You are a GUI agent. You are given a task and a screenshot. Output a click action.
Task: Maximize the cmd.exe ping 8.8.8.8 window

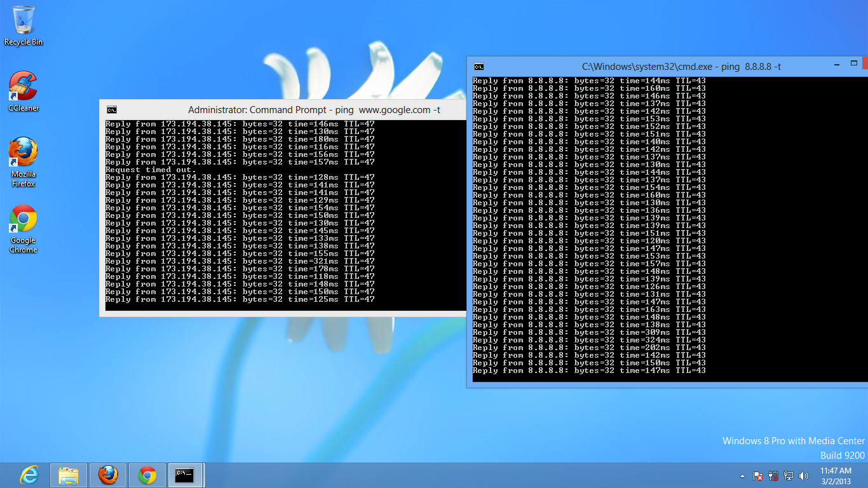tap(853, 64)
